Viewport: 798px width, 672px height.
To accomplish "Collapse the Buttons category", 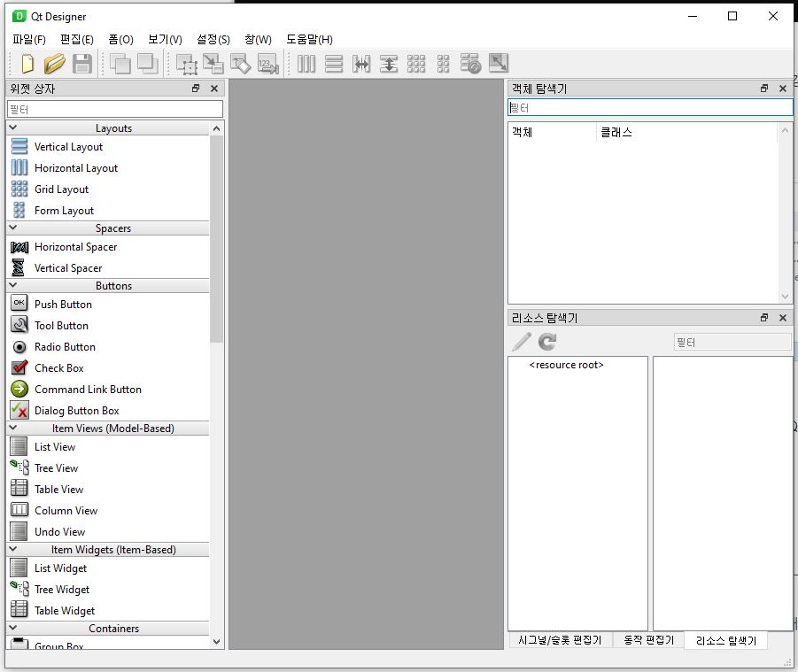I will (13, 285).
